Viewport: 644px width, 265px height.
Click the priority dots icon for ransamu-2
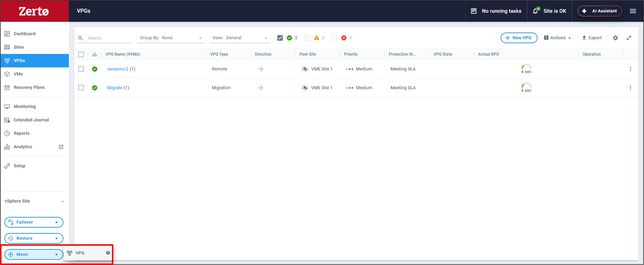(349, 69)
